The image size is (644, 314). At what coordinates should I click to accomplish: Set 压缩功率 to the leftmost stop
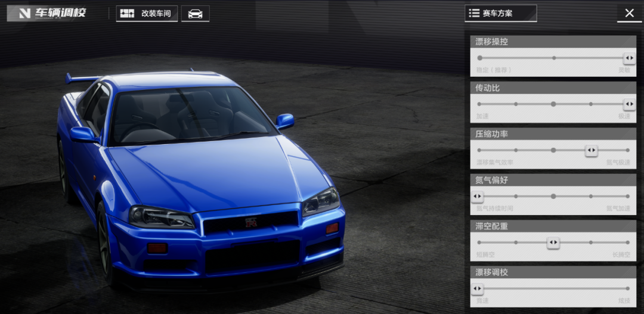[479, 150]
